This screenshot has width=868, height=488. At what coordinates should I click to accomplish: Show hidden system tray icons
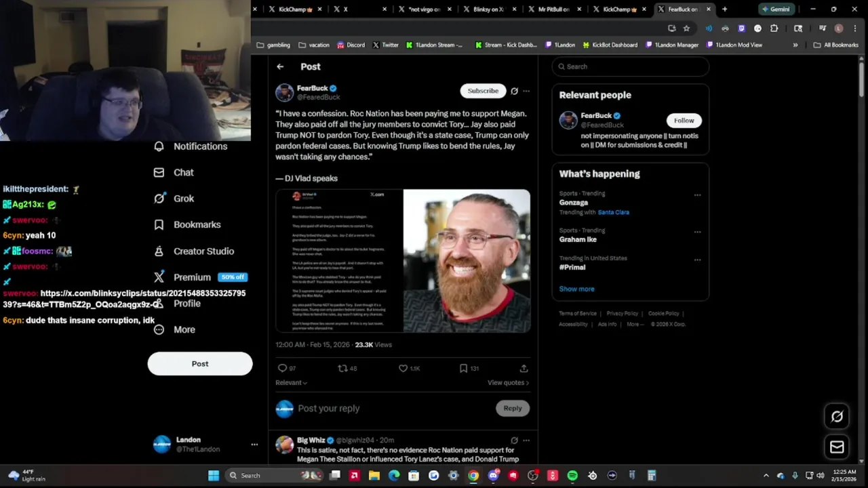[766, 476]
